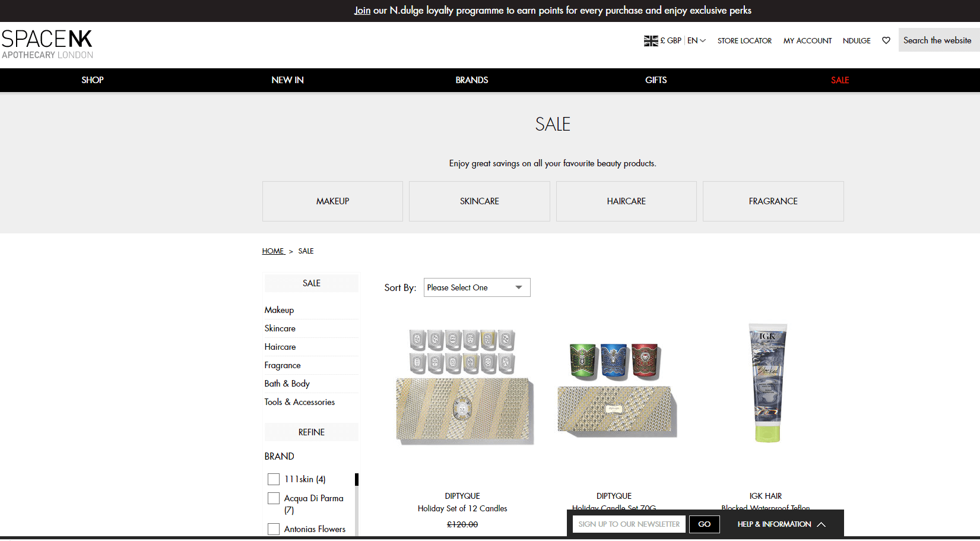Expand Help & Information panel
This screenshot has height=541, width=980.
click(782, 524)
